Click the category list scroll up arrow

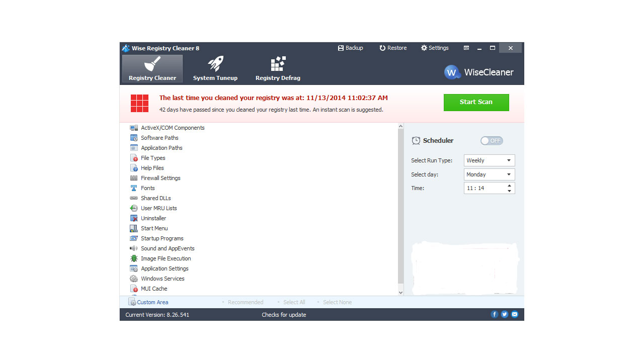tap(400, 126)
